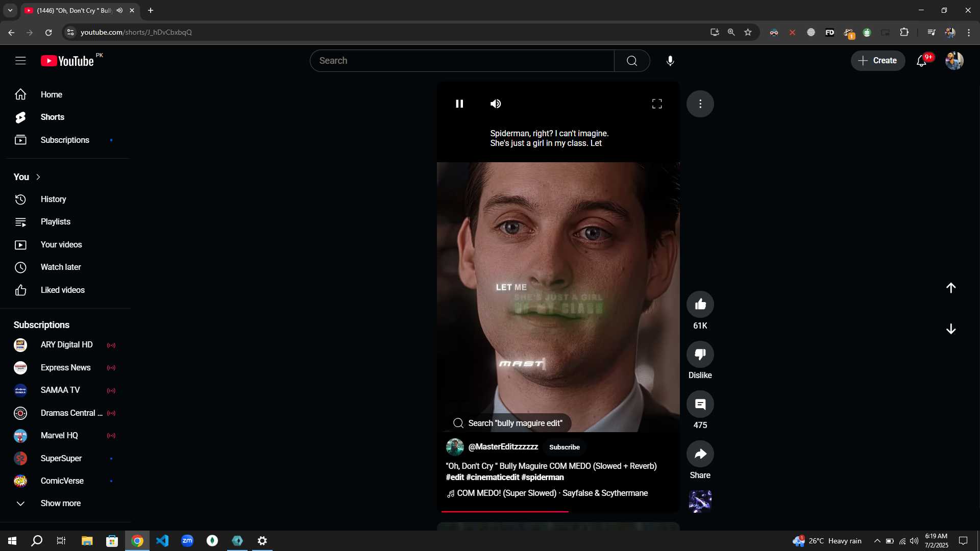Open Windows Start menu

(12, 541)
